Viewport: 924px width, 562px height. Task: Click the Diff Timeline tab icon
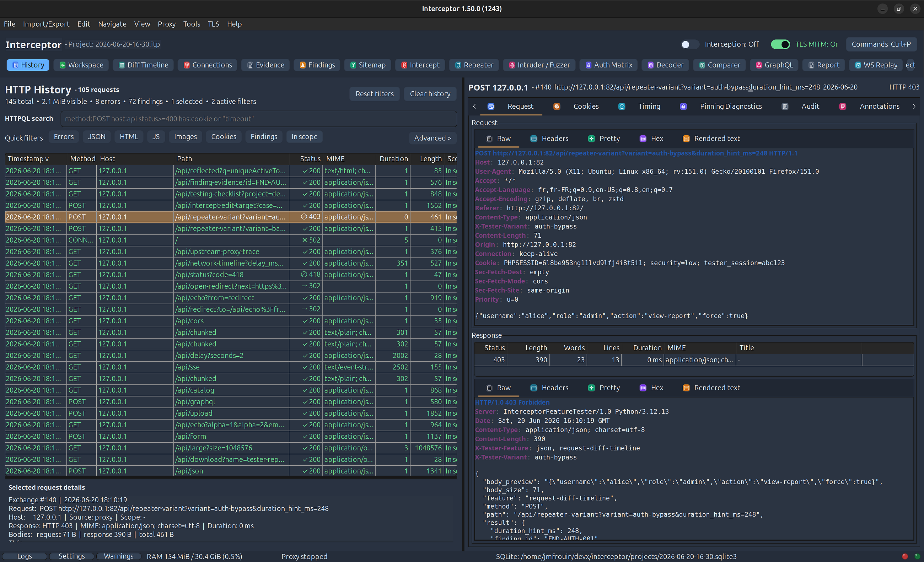coord(122,65)
